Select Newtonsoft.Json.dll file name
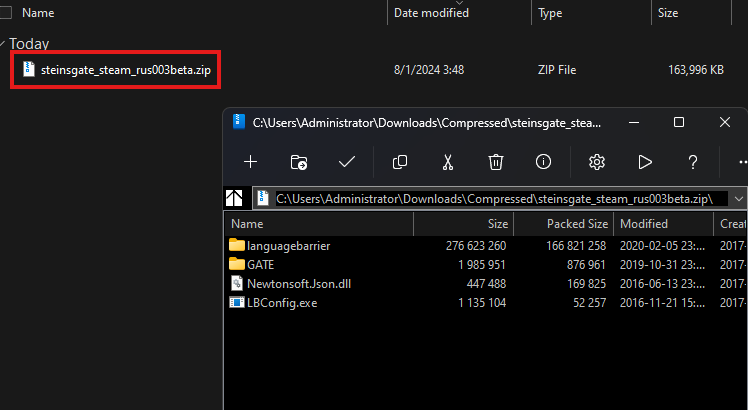 299,284
